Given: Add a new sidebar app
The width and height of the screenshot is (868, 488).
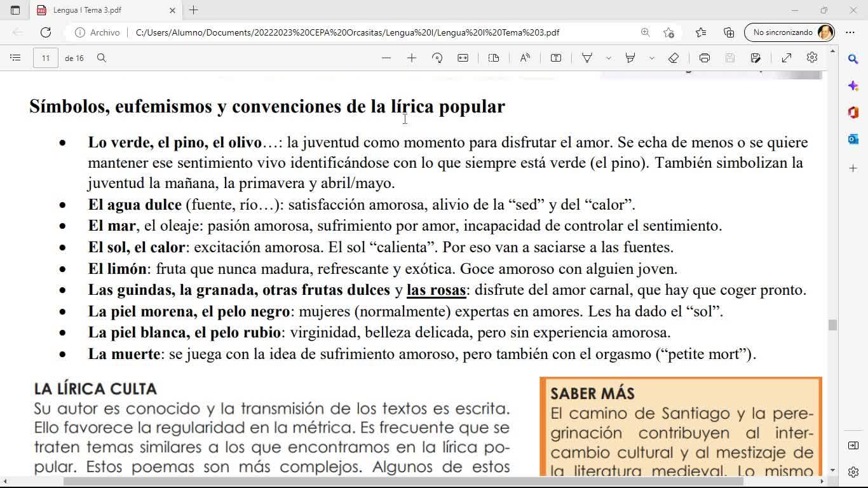Looking at the screenshot, I should [x=853, y=168].
